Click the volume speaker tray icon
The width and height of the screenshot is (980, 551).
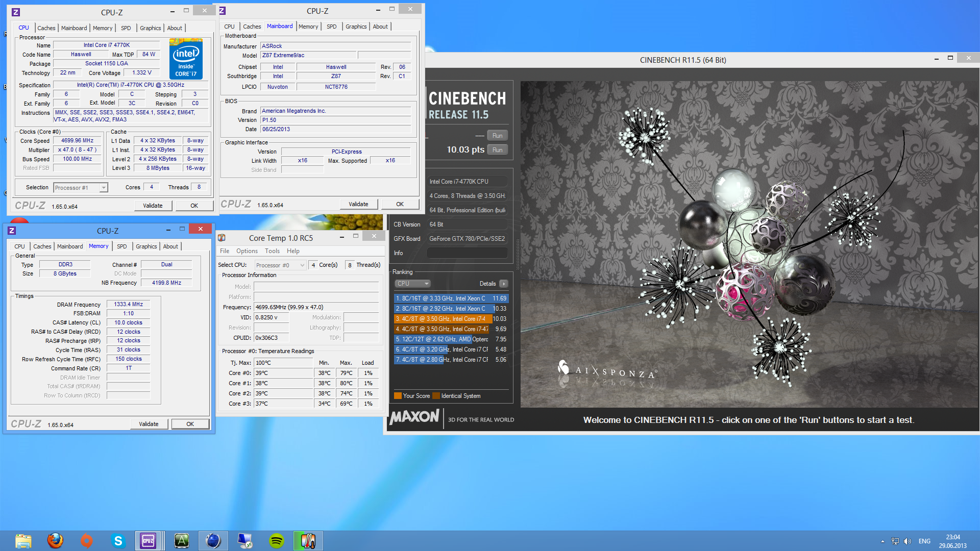[908, 541]
